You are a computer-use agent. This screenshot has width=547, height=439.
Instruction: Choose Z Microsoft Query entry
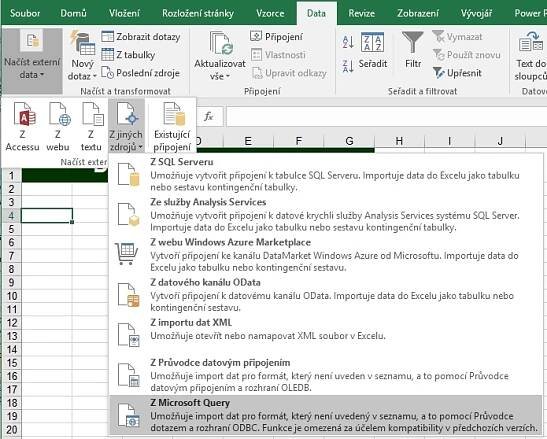(325, 415)
